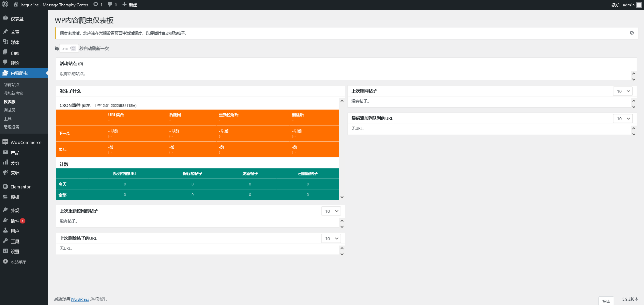Click the 插件 update count badge

(x=23, y=221)
